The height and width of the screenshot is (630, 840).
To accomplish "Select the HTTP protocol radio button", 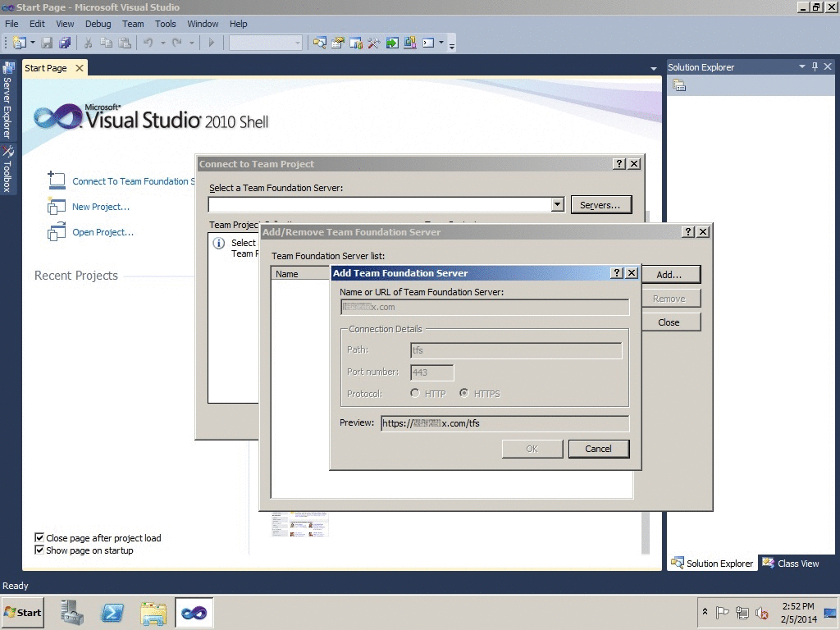I will click(x=414, y=393).
